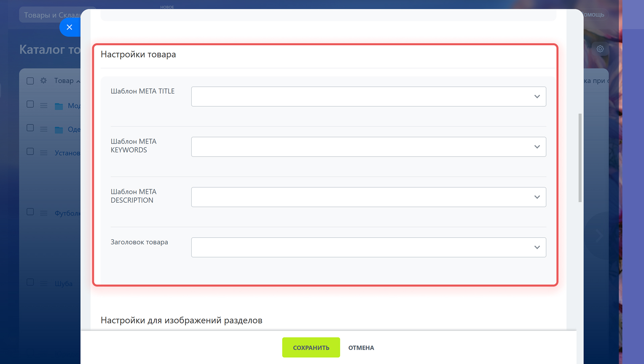Click the Настройки для изображений разделов heading
Screen dimensions: 644x364
[181, 320]
